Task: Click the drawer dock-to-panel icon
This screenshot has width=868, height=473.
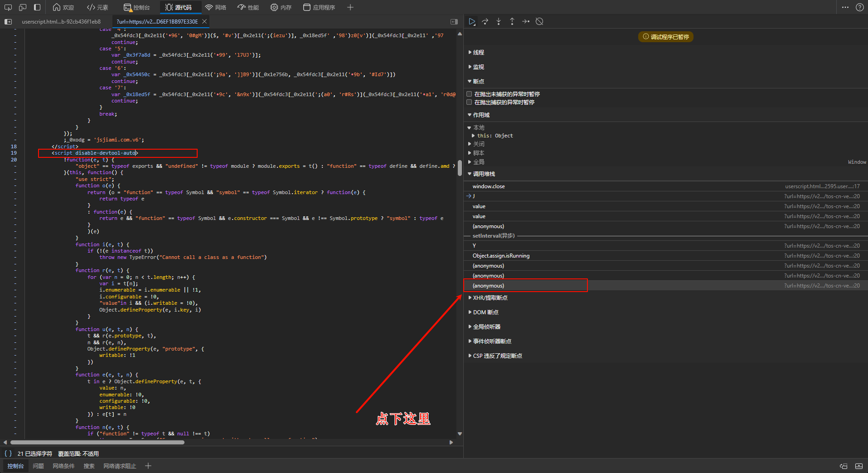Action: (844, 466)
